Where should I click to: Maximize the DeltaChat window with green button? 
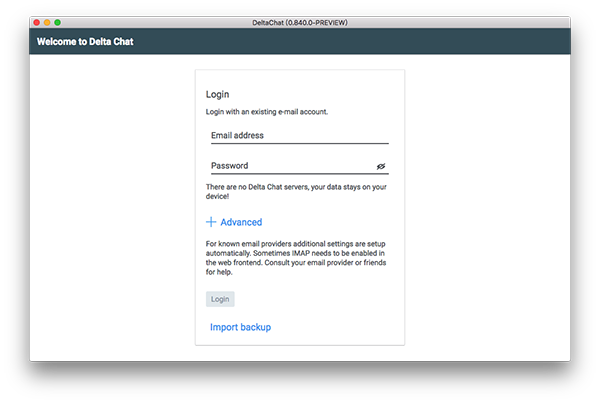tap(57, 23)
